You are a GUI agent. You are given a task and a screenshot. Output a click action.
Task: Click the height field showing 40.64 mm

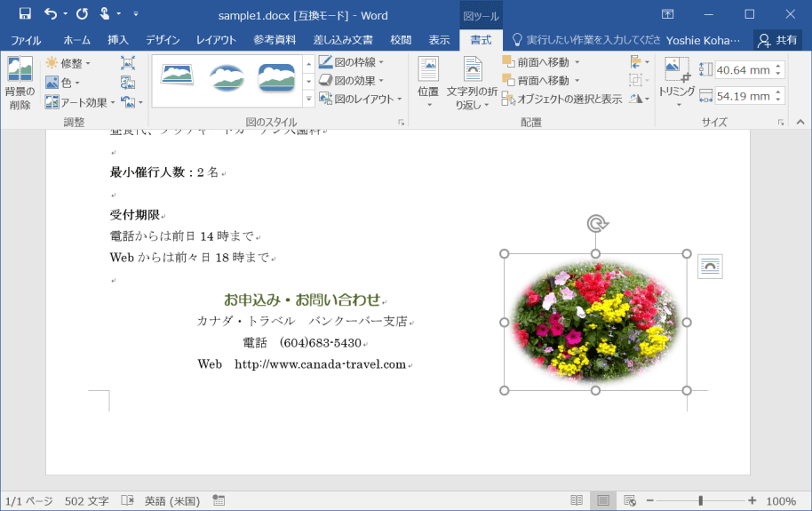click(744, 70)
